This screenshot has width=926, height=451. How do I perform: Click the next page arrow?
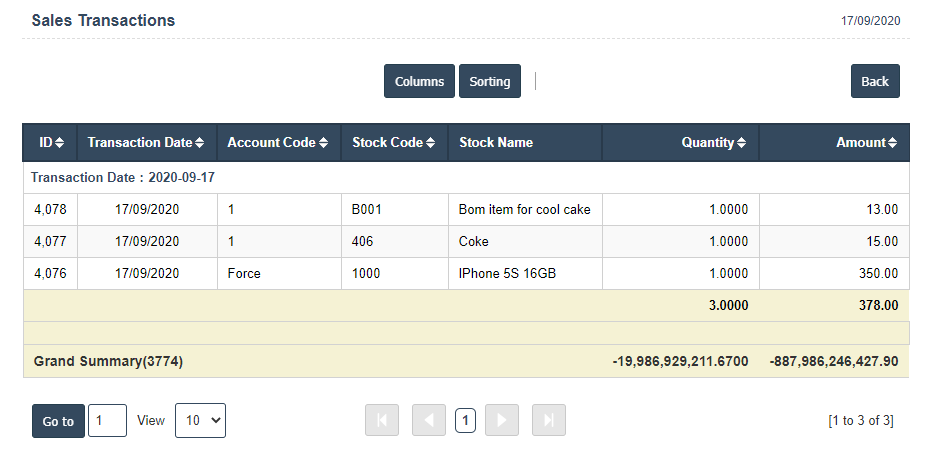(502, 421)
